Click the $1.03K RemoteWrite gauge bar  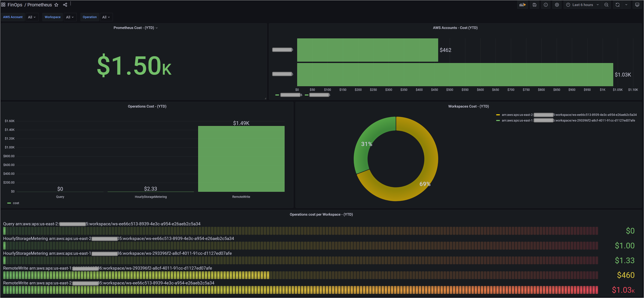click(300, 290)
